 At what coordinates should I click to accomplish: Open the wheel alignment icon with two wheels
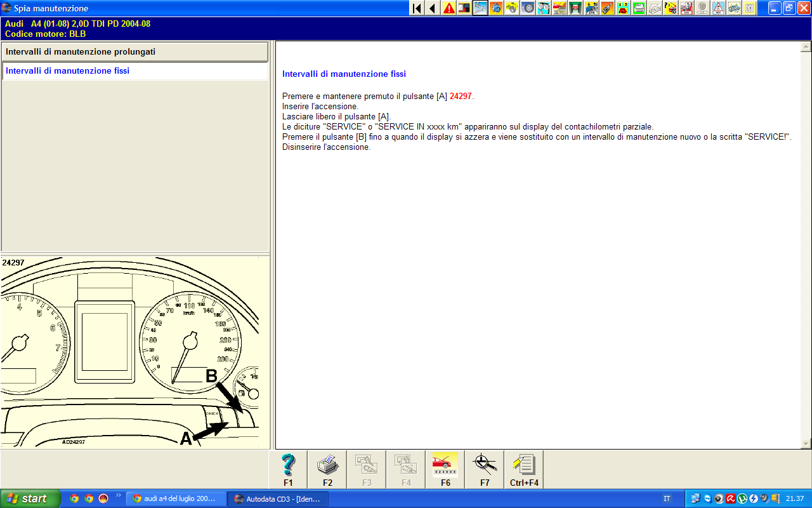[544, 8]
